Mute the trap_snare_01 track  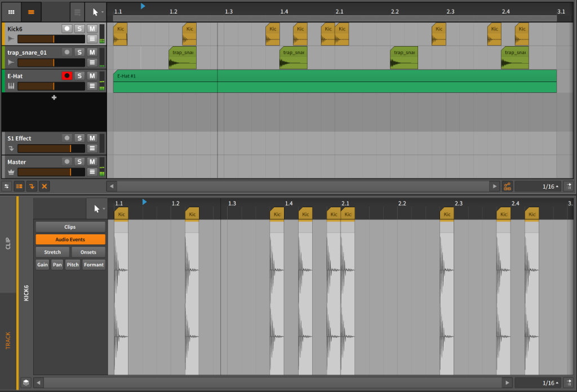[92, 52]
